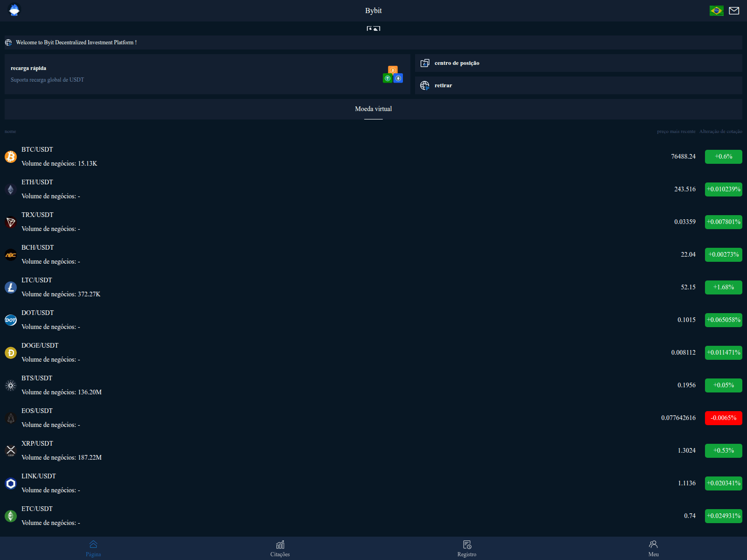This screenshot has height=560, width=747.
Task: Select the DOT/USDT pair name
Action: (x=38, y=313)
